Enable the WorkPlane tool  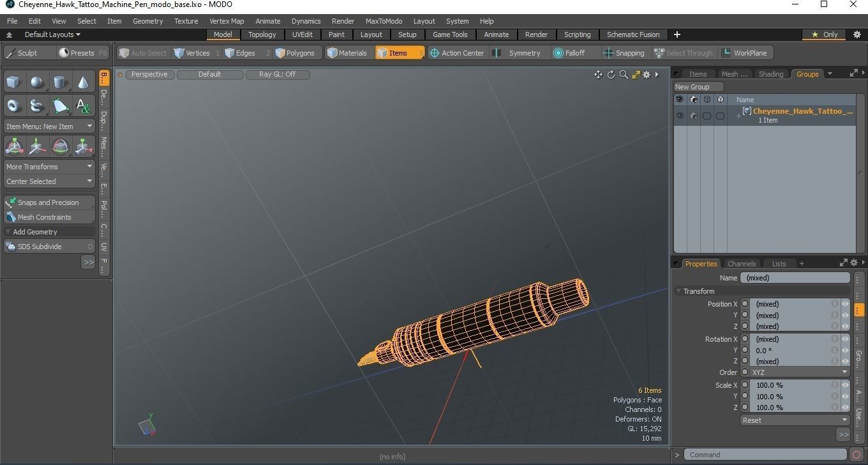745,53
